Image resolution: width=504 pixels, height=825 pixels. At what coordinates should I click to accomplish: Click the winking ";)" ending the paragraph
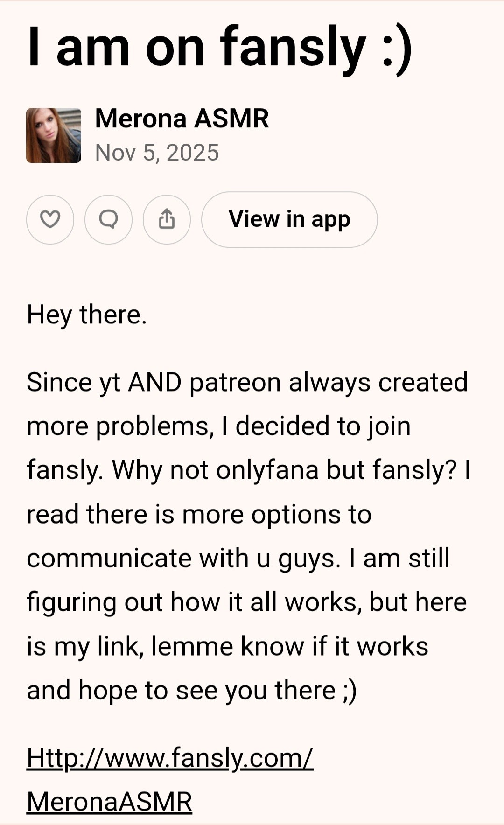pyautogui.click(x=349, y=690)
